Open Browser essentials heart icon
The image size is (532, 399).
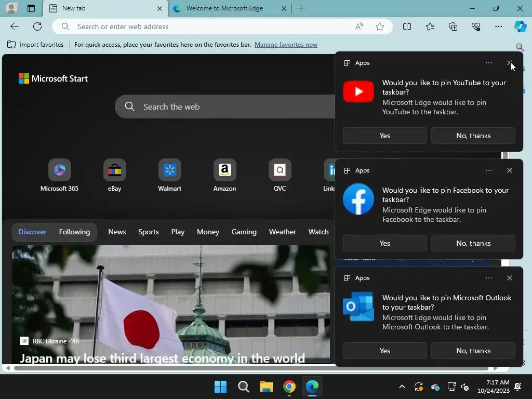(476, 26)
